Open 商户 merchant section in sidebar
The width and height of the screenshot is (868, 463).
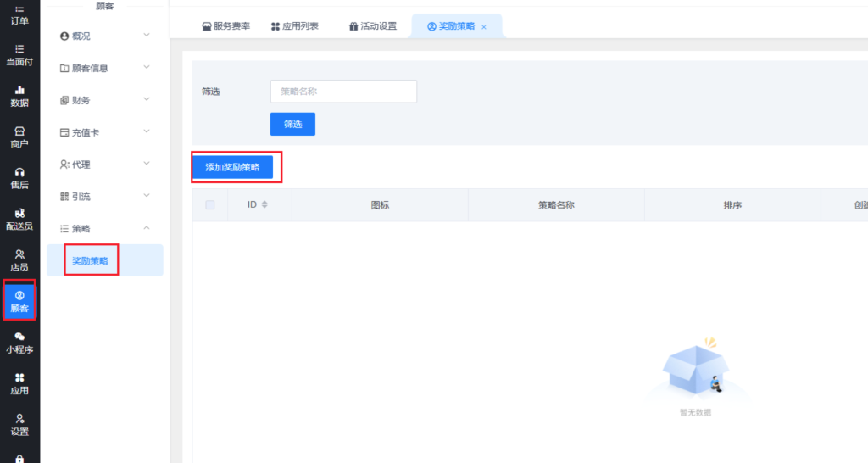(19, 137)
